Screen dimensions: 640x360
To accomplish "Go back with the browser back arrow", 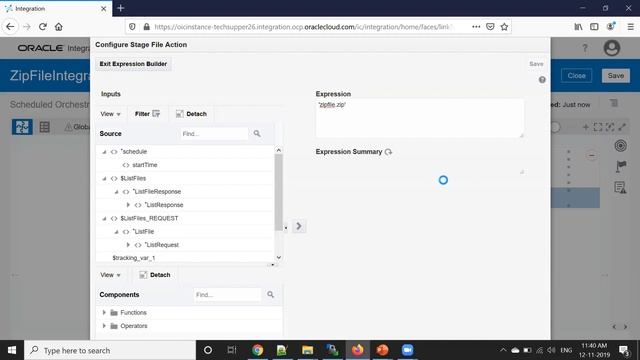I will tap(10, 27).
